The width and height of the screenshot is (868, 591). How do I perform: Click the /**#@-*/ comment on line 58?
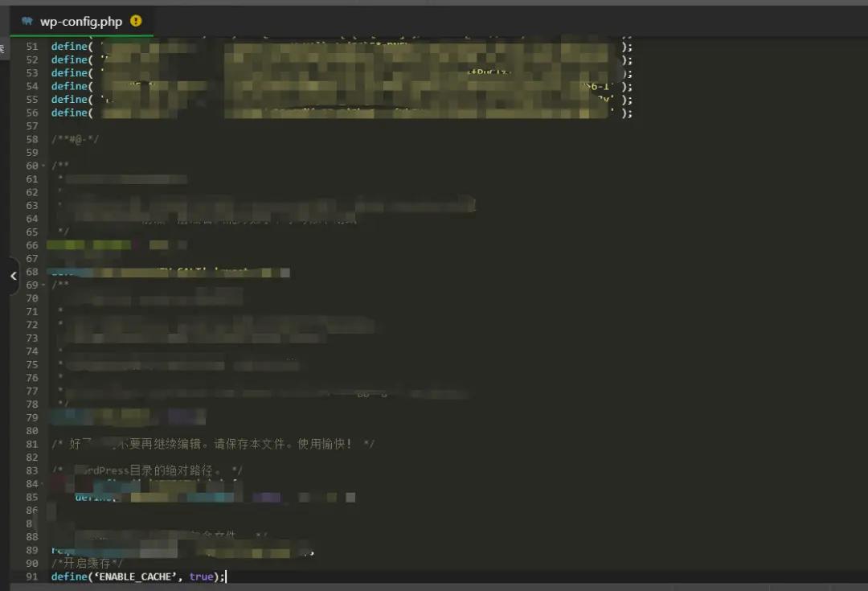point(75,139)
